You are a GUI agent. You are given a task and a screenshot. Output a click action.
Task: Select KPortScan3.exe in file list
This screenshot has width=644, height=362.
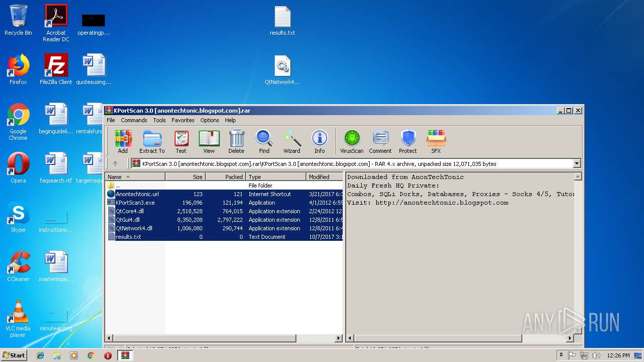click(x=224, y=203)
